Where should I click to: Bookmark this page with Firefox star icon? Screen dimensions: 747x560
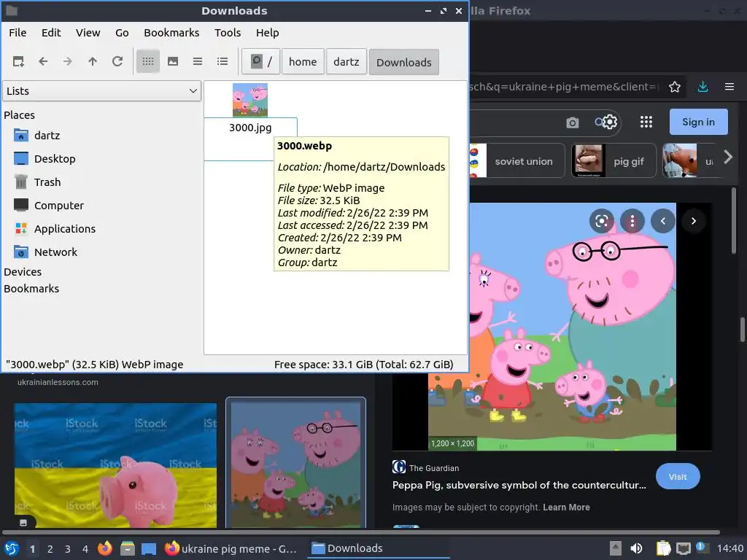[675, 87]
